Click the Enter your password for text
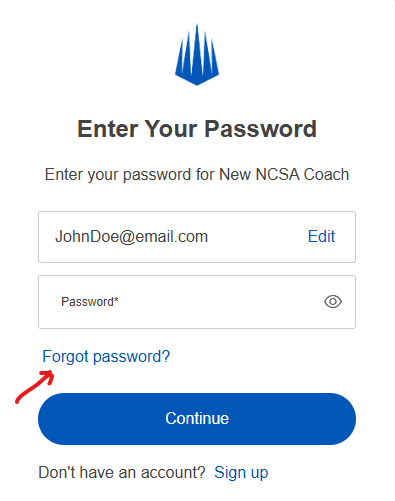 [x=130, y=175]
